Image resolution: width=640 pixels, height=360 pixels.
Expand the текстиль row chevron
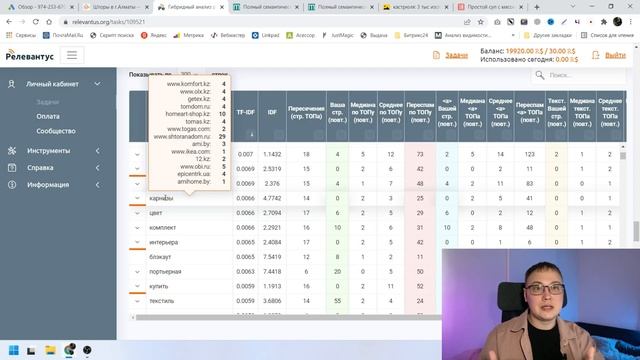click(x=137, y=301)
